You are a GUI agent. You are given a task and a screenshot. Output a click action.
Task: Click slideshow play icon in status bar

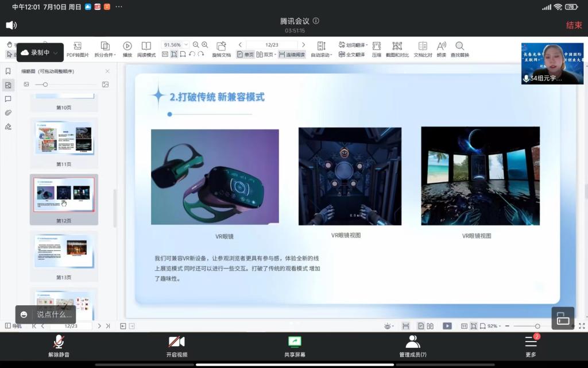click(x=447, y=326)
